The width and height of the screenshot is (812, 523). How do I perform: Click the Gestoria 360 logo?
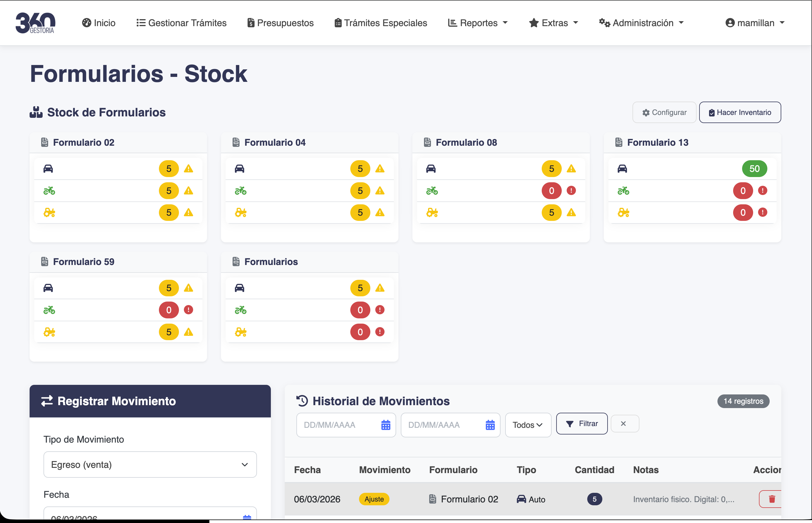(x=35, y=22)
